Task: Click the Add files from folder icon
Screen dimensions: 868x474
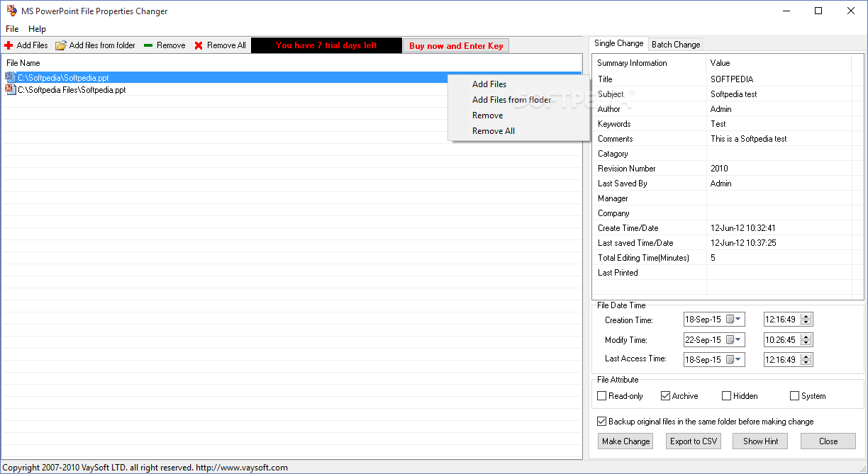Action: coord(61,45)
